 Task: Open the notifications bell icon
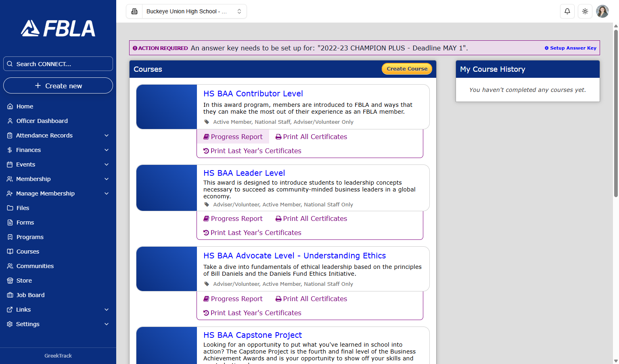[567, 11]
